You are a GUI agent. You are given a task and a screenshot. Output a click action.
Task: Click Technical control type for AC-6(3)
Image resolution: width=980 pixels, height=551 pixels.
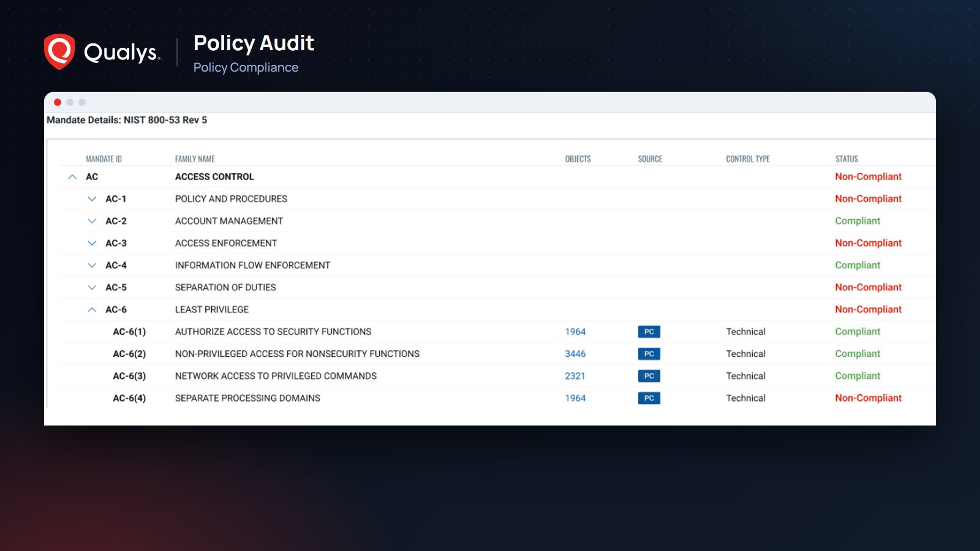(745, 376)
